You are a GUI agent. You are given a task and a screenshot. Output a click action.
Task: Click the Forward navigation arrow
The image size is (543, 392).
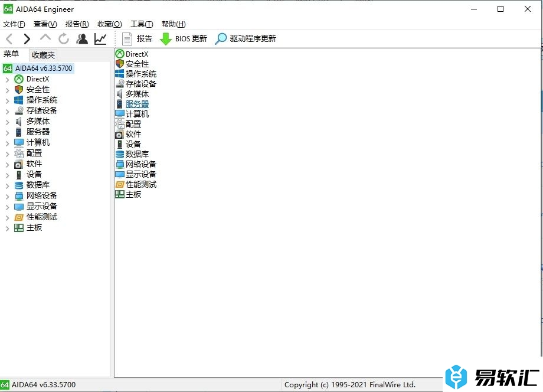coord(27,39)
